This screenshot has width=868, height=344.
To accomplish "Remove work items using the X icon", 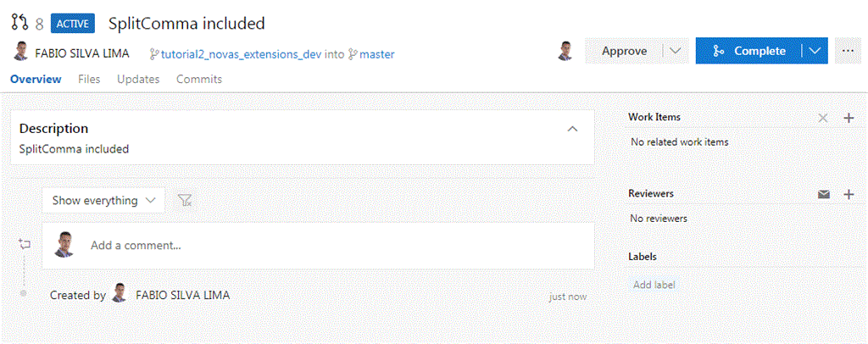I will [823, 118].
